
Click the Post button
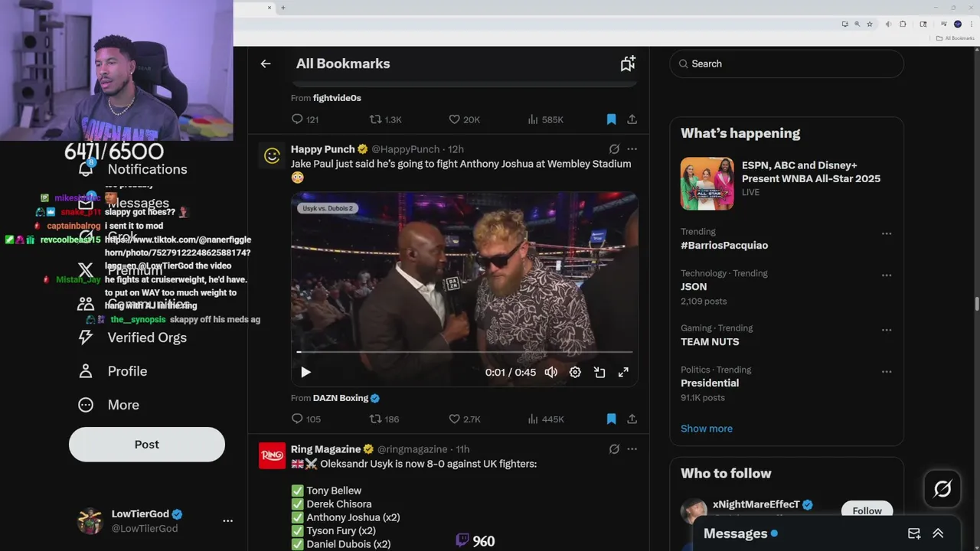[147, 445]
